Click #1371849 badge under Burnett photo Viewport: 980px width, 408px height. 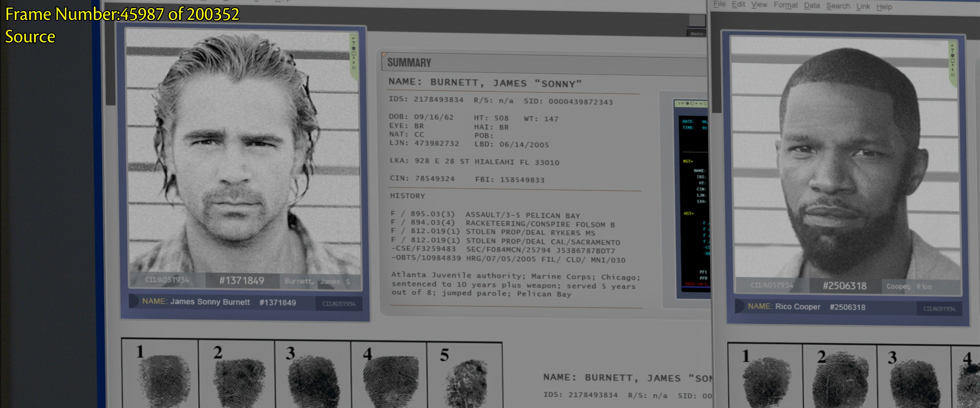[242, 280]
